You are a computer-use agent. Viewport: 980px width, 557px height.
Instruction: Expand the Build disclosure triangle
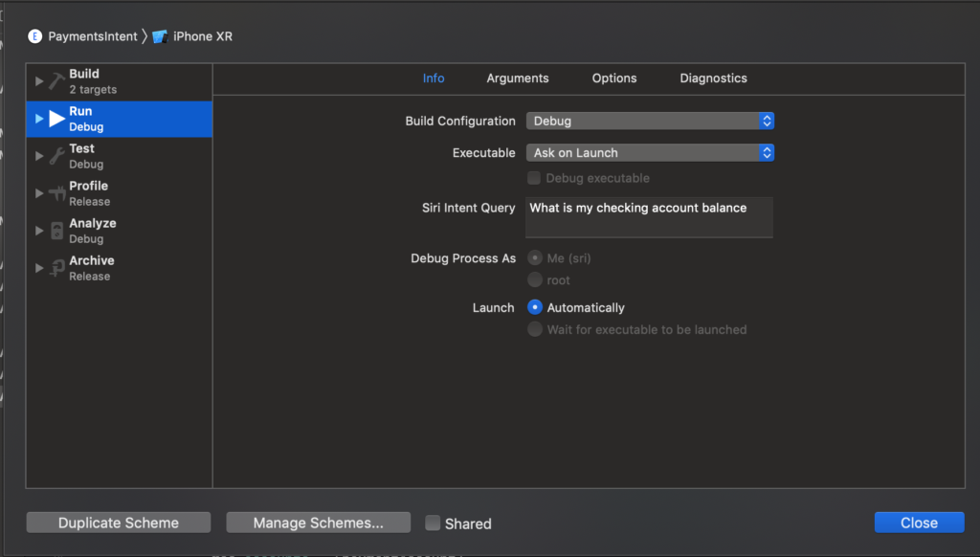(39, 81)
